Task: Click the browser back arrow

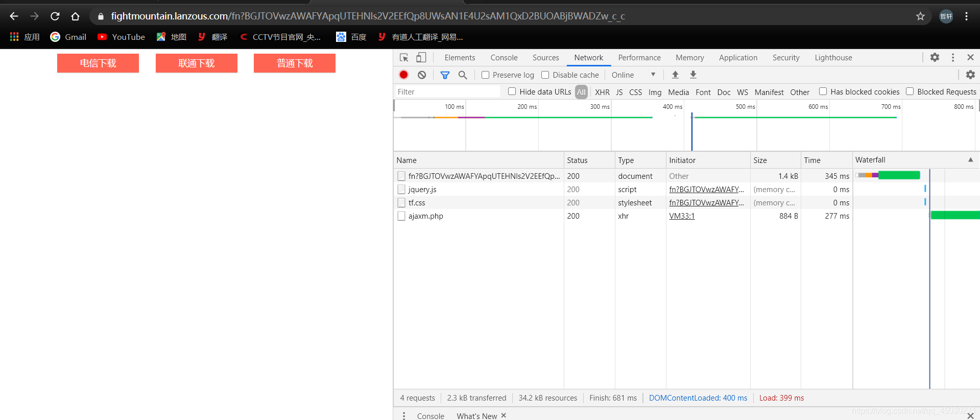Action: point(14,16)
